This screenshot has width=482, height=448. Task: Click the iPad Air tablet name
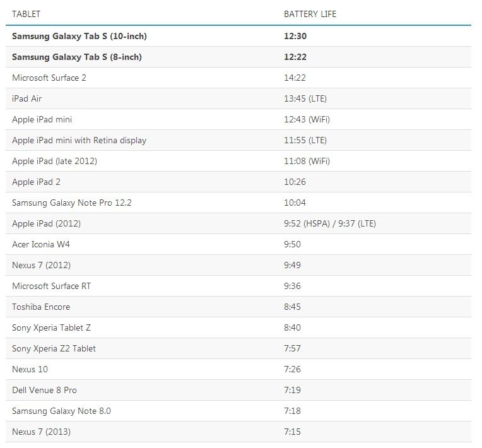pyautogui.click(x=27, y=98)
